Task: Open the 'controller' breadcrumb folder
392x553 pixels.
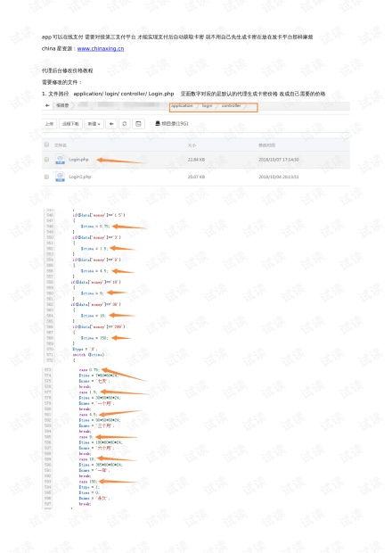Action: coord(231,105)
